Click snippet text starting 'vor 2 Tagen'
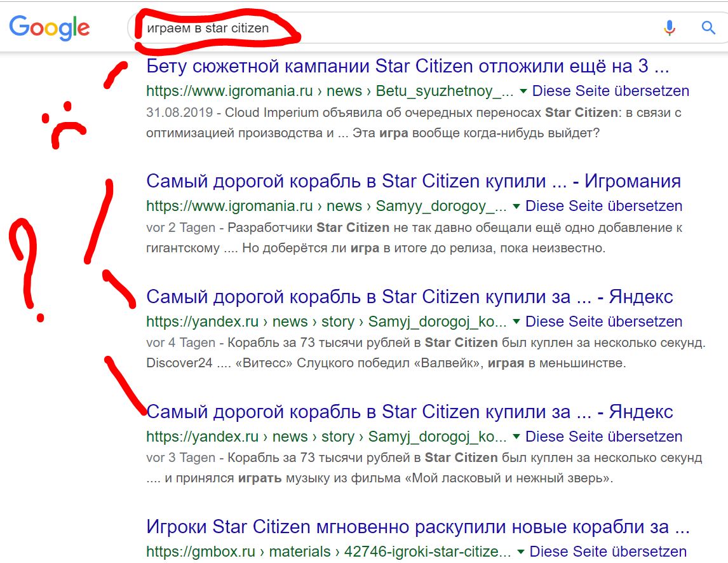This screenshot has height=563, width=728. pos(414,238)
